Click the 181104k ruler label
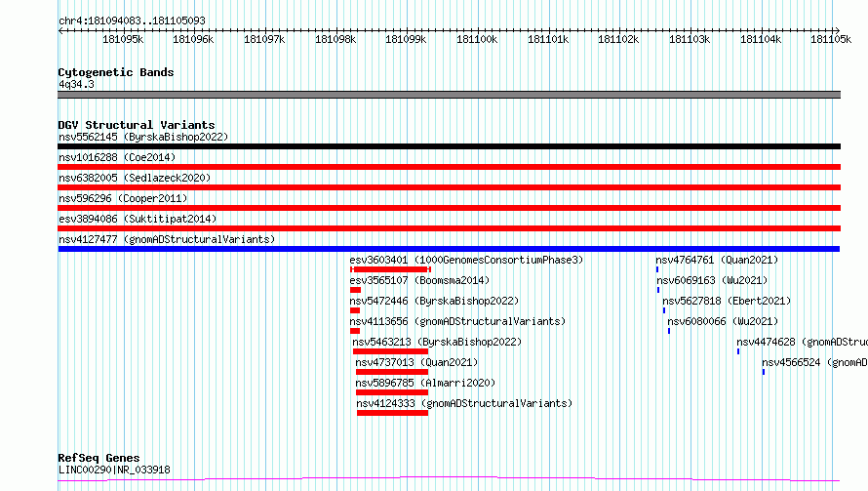The height and width of the screenshot is (491, 868). coord(761,39)
